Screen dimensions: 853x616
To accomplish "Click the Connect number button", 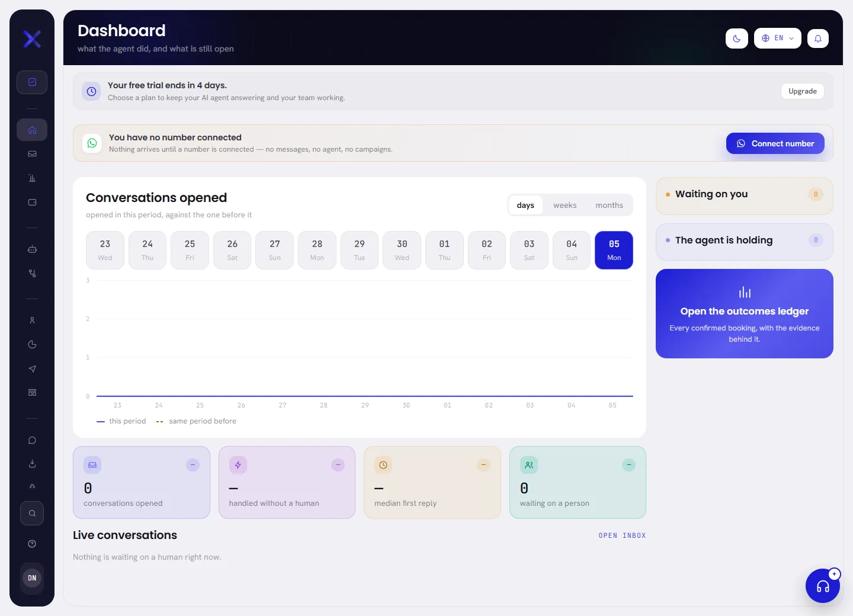I will point(775,143).
